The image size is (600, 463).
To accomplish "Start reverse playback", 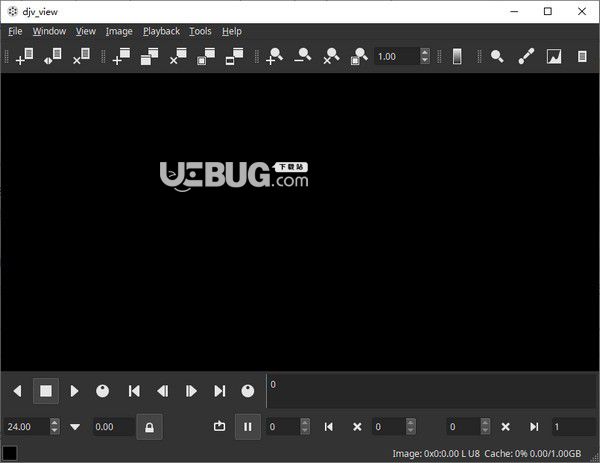I will tap(17, 391).
